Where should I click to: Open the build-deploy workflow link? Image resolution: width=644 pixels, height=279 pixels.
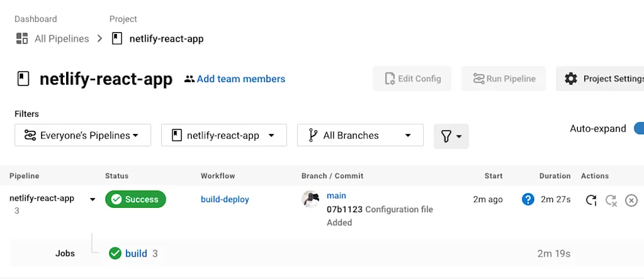click(x=225, y=199)
